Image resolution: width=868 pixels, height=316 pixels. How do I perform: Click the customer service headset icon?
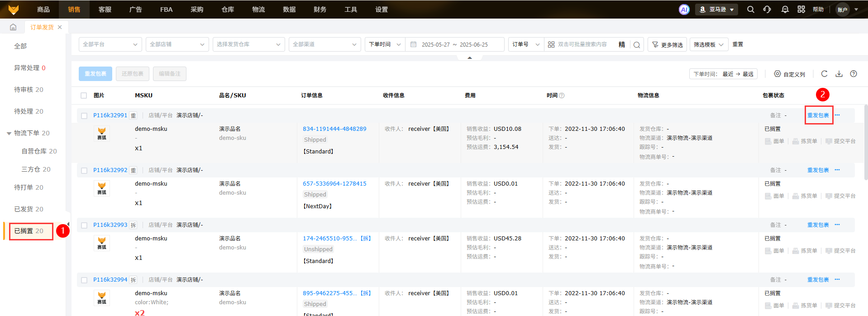pyautogui.click(x=767, y=10)
